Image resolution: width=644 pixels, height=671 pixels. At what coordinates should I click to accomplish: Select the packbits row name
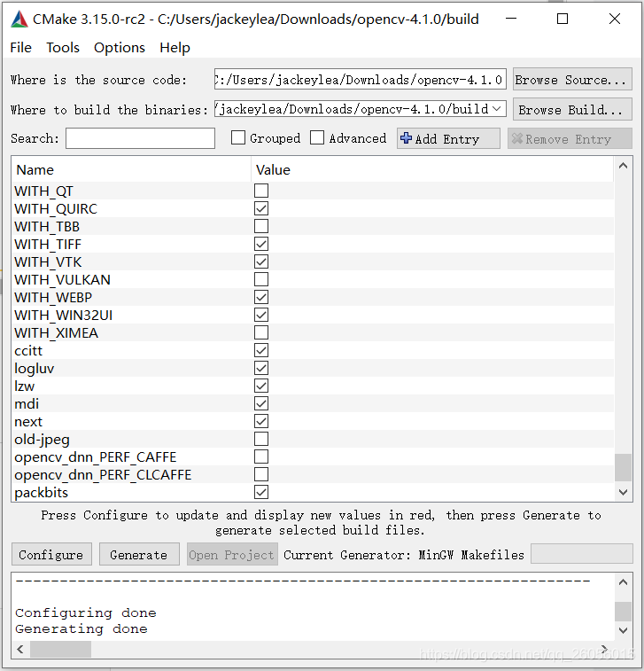click(41, 493)
